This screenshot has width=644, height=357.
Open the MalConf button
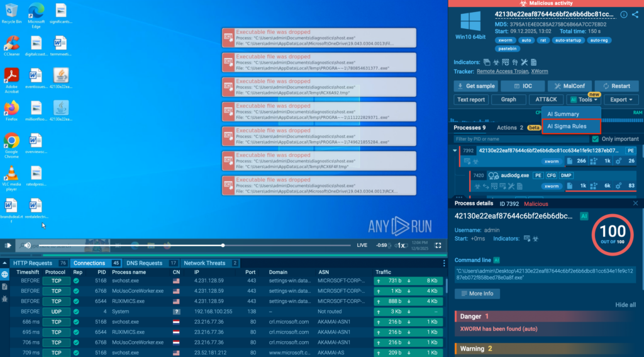(x=569, y=86)
